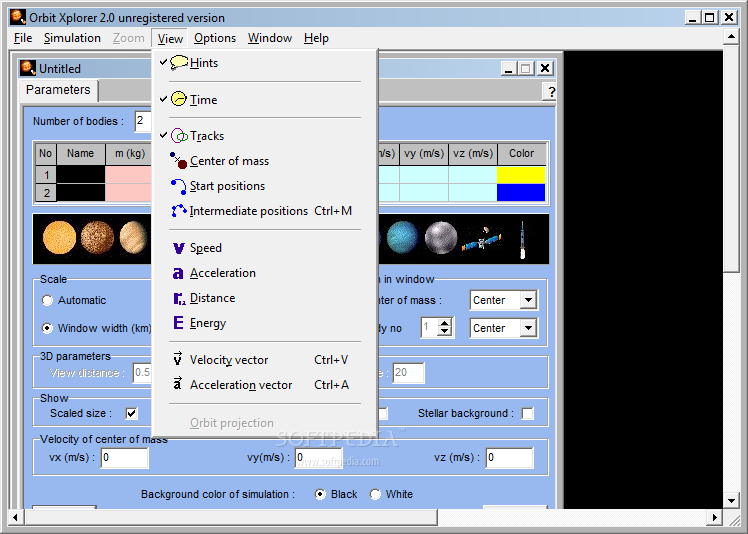Screen dimensions: 748x534
Task: Toggle Tracks display in View menu
Action: click(265, 136)
